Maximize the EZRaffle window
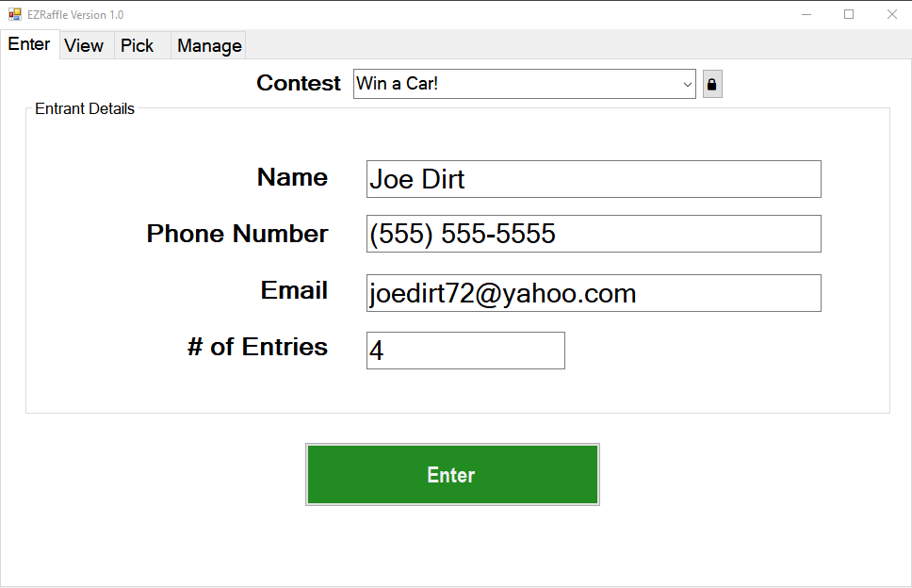Image resolution: width=912 pixels, height=588 pixels. point(849,14)
